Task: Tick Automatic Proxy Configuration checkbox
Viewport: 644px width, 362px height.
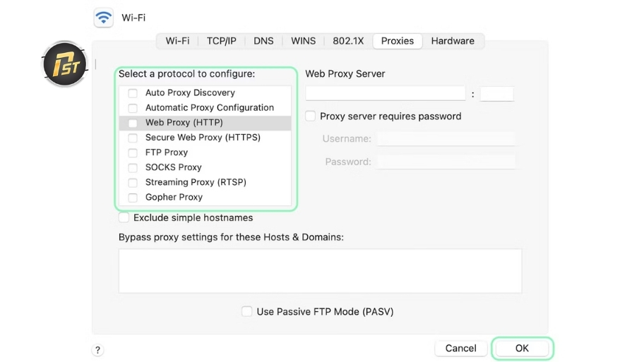Action: (x=133, y=108)
